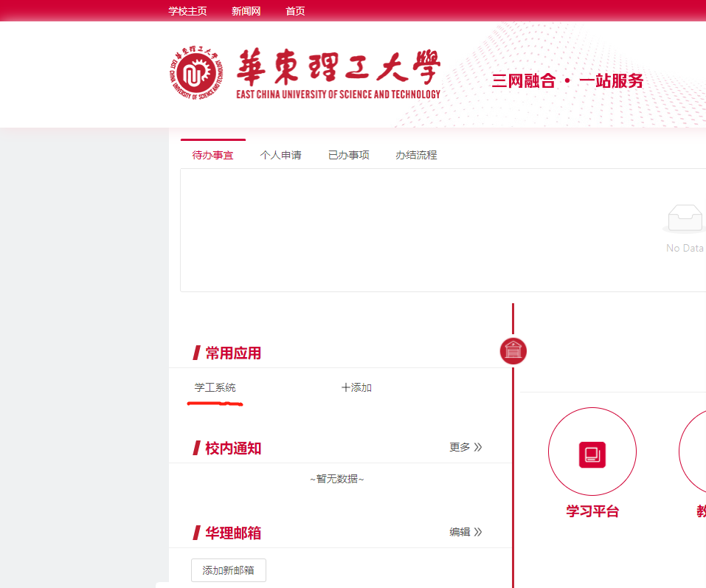
Task: Click the 学习平台 text label
Action: click(592, 511)
